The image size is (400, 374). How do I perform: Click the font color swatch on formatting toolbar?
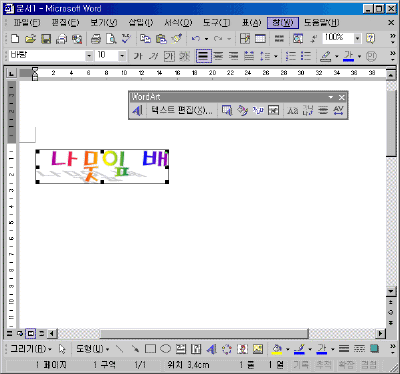(349, 56)
